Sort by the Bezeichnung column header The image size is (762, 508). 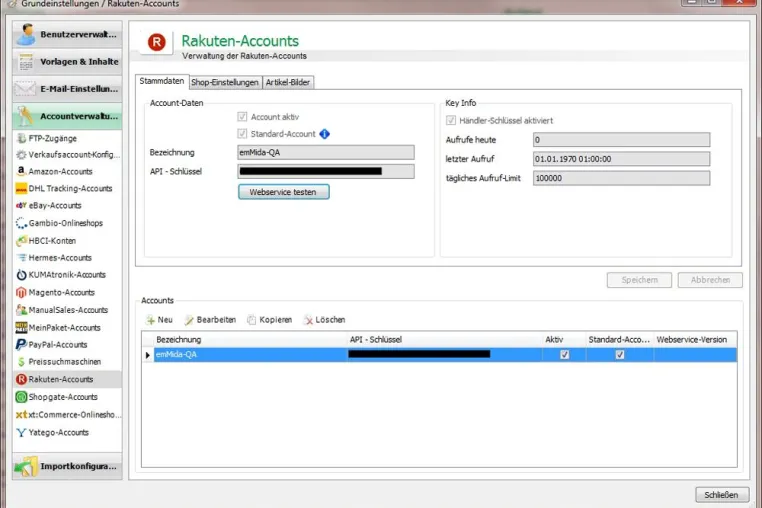[x=250, y=340]
